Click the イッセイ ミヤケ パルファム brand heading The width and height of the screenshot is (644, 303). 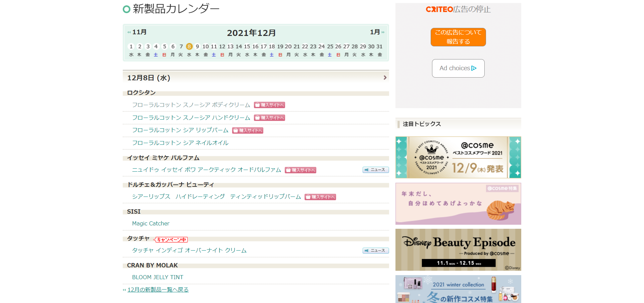(163, 158)
